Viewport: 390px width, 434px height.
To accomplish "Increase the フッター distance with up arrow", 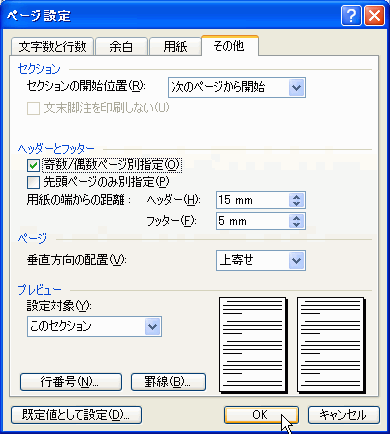I will (297, 217).
